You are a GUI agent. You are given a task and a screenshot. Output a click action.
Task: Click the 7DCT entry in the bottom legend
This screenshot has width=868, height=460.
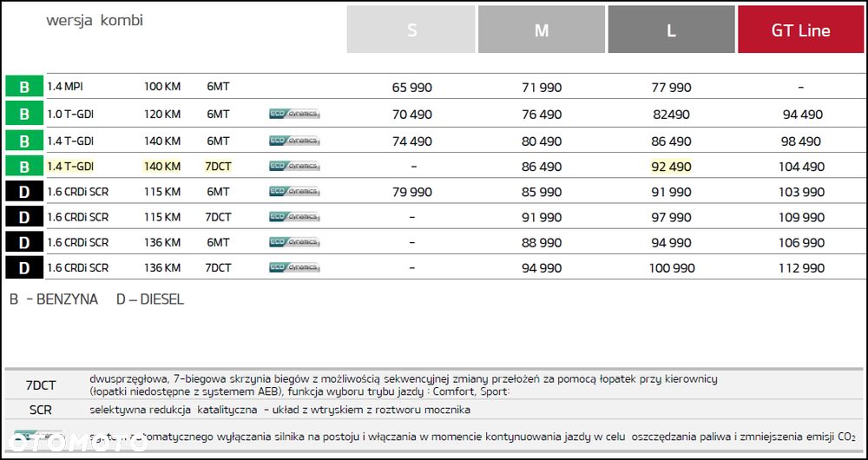[41, 385]
